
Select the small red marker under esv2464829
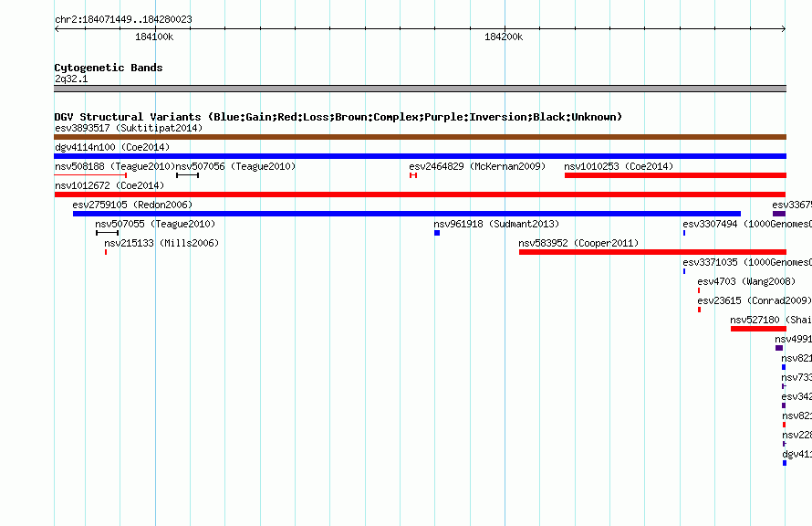(413, 175)
